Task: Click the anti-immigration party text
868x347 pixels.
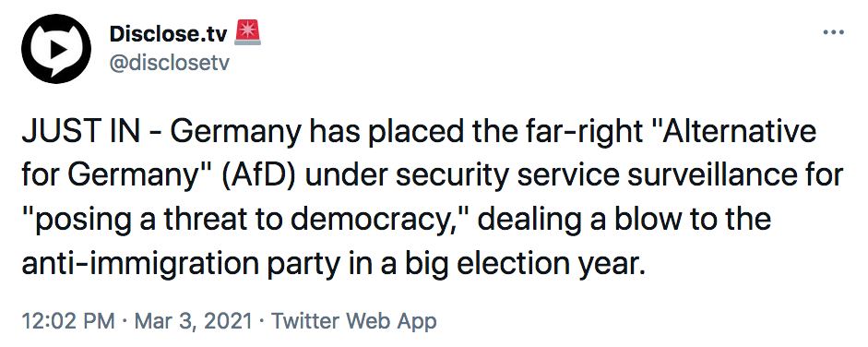Action: 180,266
